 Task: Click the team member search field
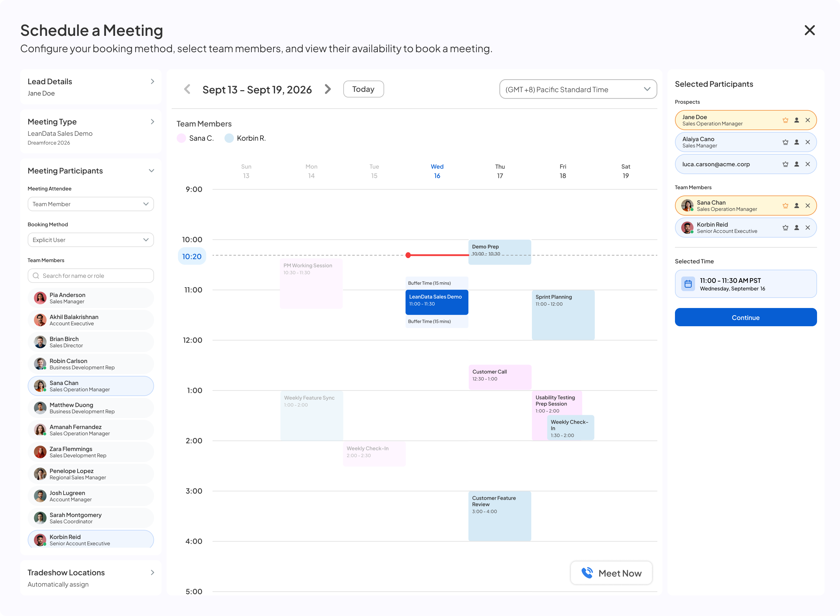click(91, 276)
